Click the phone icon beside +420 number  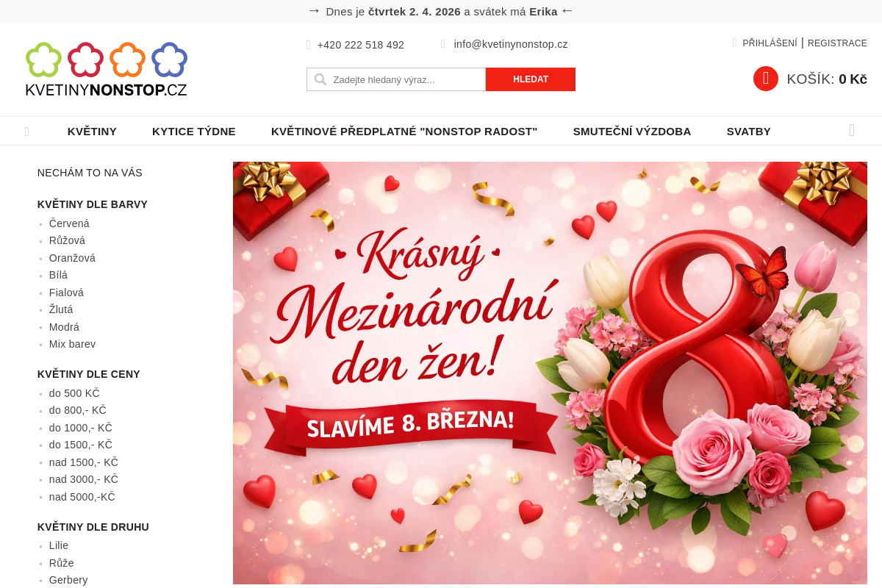[309, 45]
